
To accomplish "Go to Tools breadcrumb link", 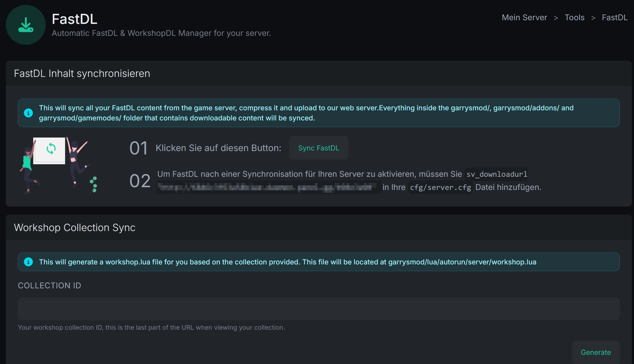I will point(574,17).
